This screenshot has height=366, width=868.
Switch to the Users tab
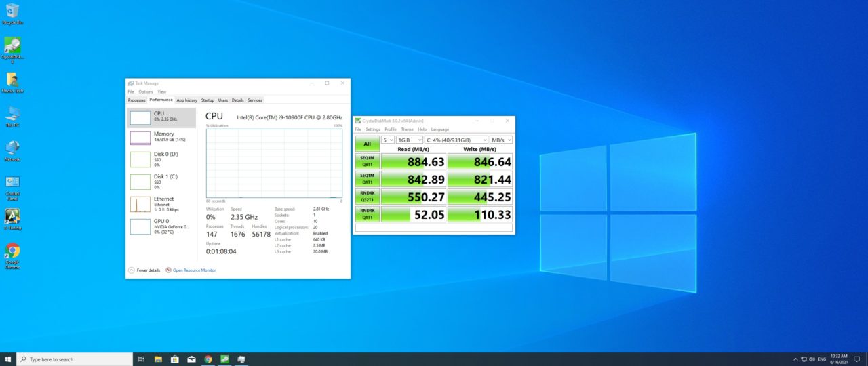223,100
